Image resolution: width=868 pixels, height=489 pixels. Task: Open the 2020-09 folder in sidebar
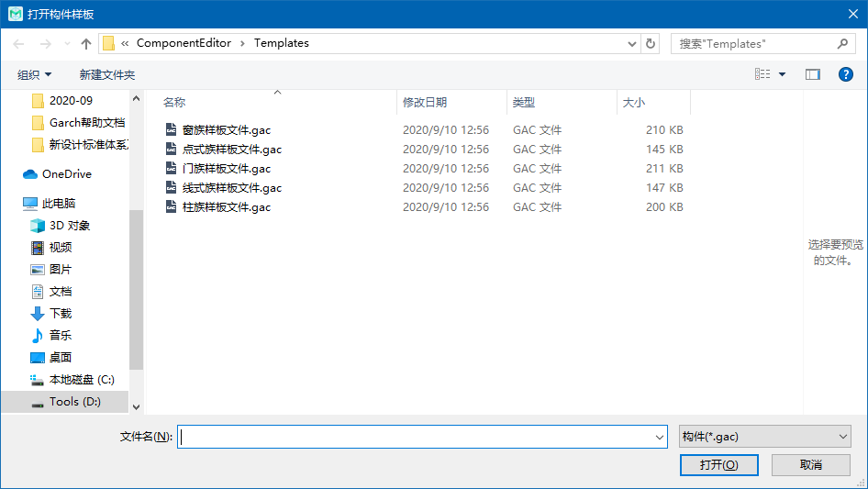[71, 101]
